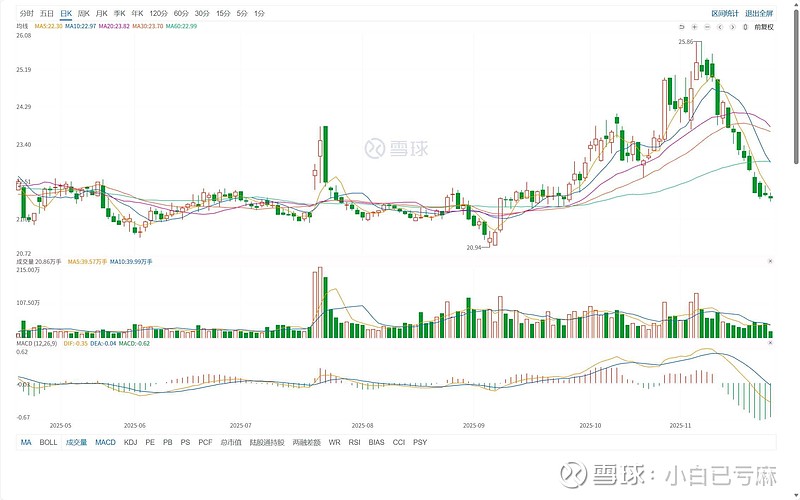
Task: Switch to the 15分 interval tab
Action: (223, 13)
